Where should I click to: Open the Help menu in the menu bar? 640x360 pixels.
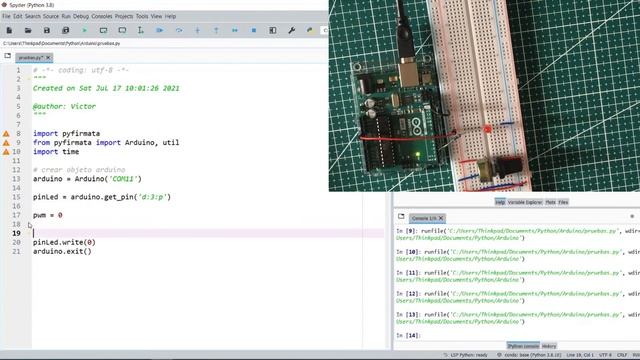[170, 16]
